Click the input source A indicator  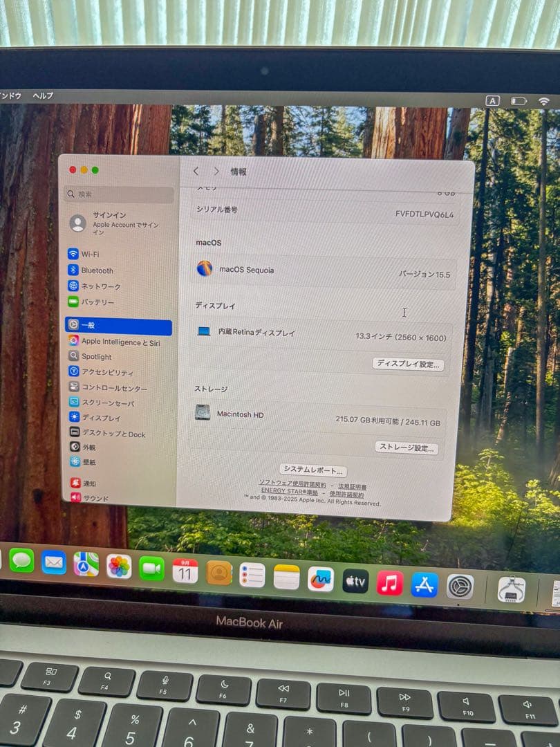click(492, 100)
